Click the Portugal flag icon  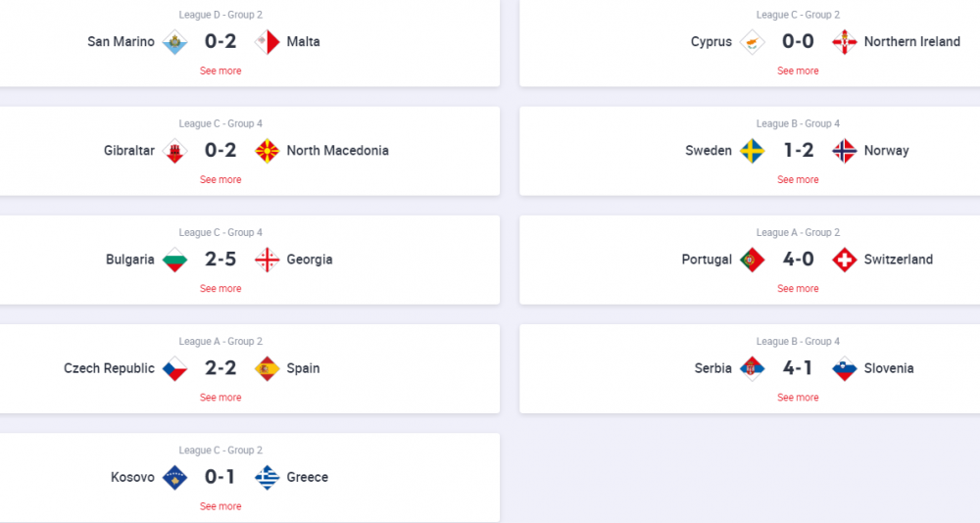coord(753,260)
